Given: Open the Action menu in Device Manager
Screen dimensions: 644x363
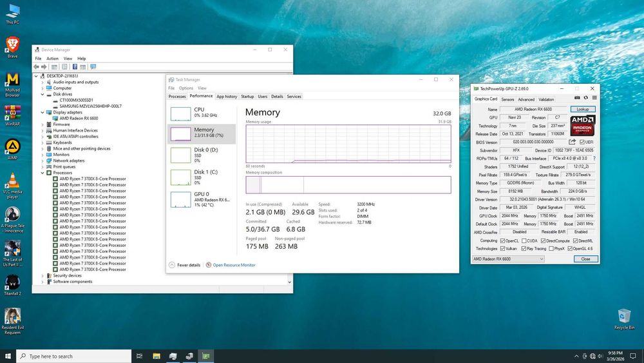Looking at the screenshot, I should (52, 59).
